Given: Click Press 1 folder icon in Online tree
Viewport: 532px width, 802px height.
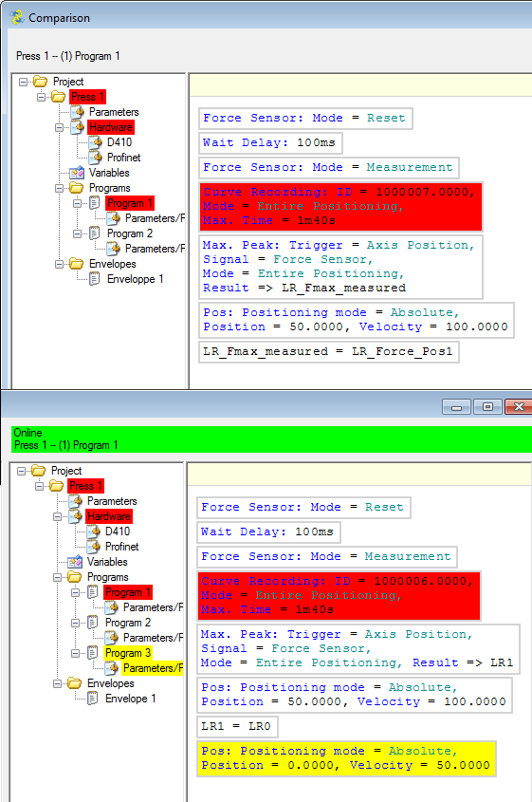Looking at the screenshot, I should tap(56, 486).
